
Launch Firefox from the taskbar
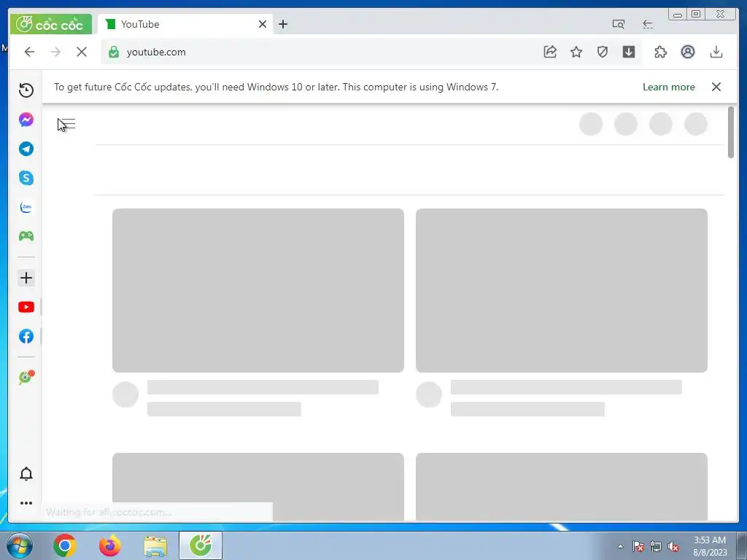[110, 545]
